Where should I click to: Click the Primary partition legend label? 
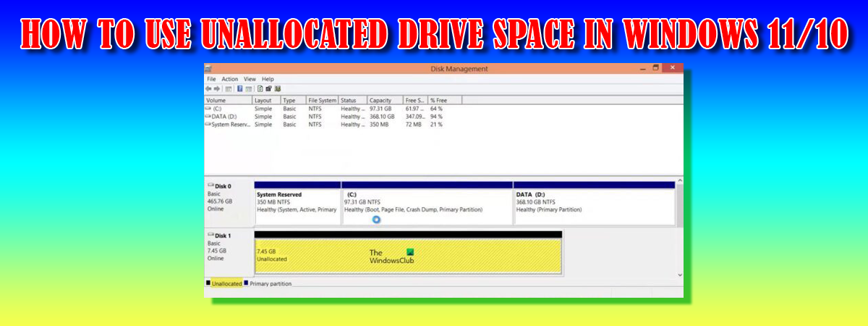pos(271,284)
